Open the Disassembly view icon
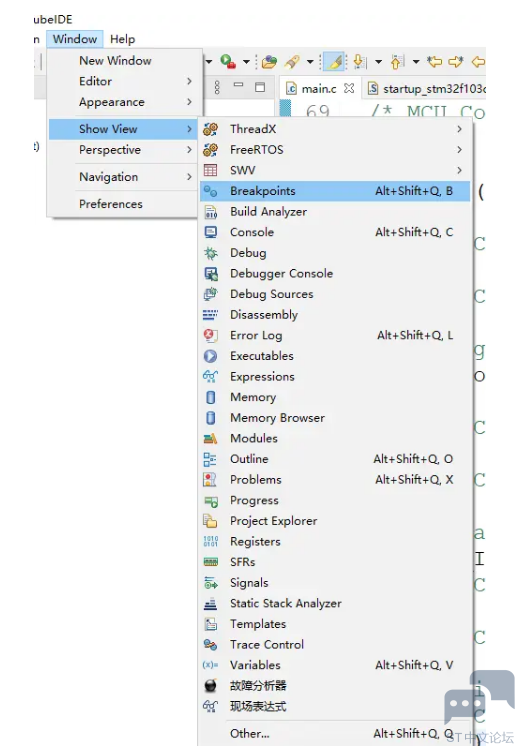This screenshot has width=523, height=753. pyautogui.click(x=210, y=315)
